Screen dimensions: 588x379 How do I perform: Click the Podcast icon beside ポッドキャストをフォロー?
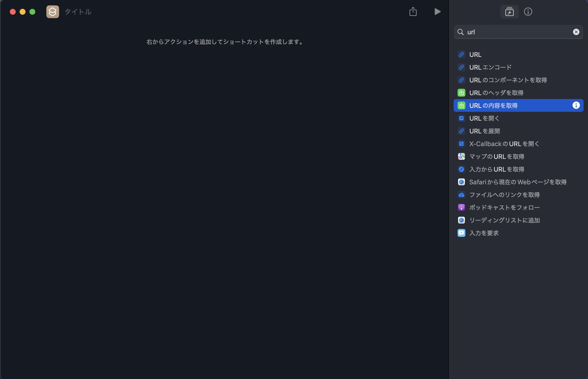click(461, 207)
